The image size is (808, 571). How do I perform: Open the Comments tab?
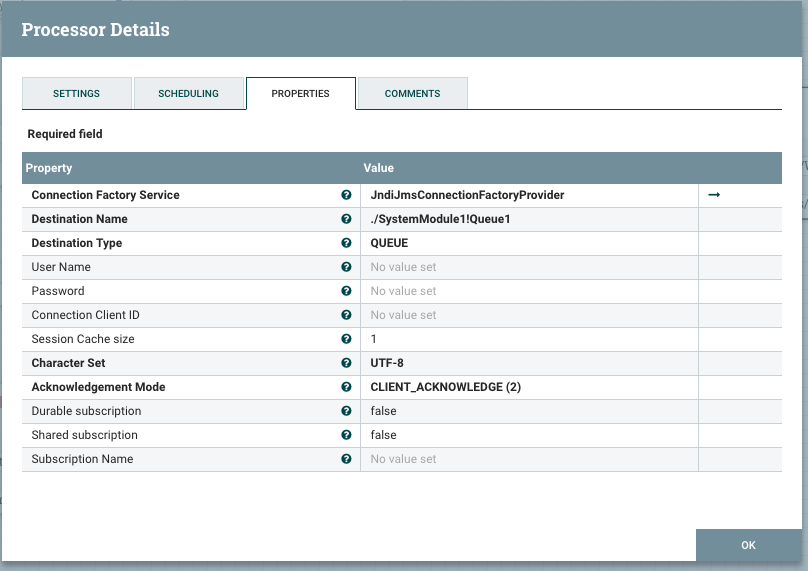(412, 93)
